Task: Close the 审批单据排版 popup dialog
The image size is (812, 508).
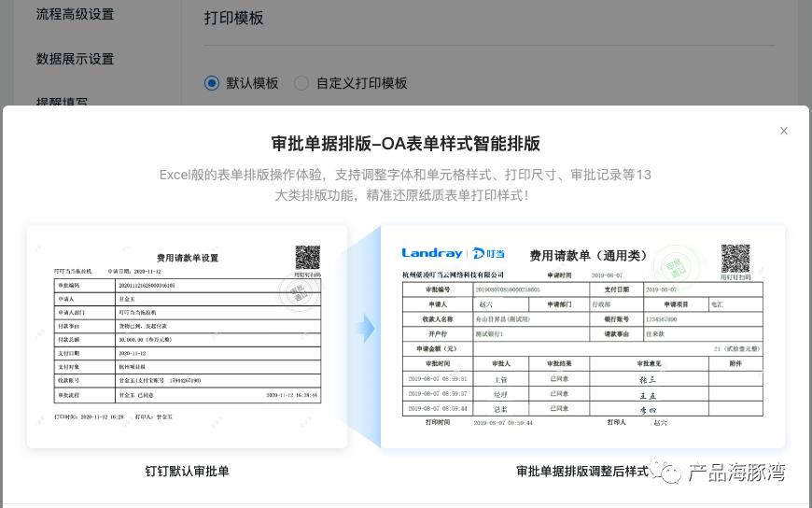Action: click(784, 131)
